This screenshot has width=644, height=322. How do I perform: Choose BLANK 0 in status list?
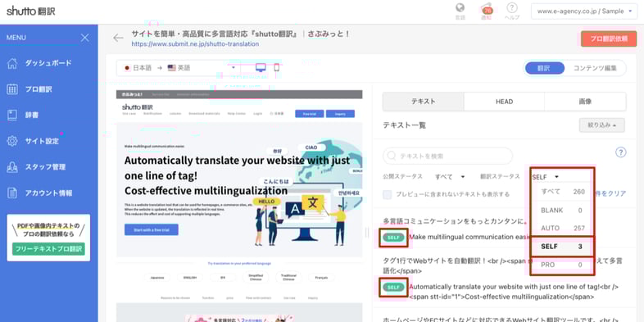pos(561,211)
